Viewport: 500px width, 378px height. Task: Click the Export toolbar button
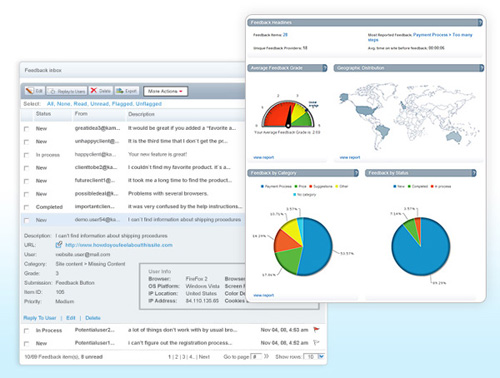[126, 91]
